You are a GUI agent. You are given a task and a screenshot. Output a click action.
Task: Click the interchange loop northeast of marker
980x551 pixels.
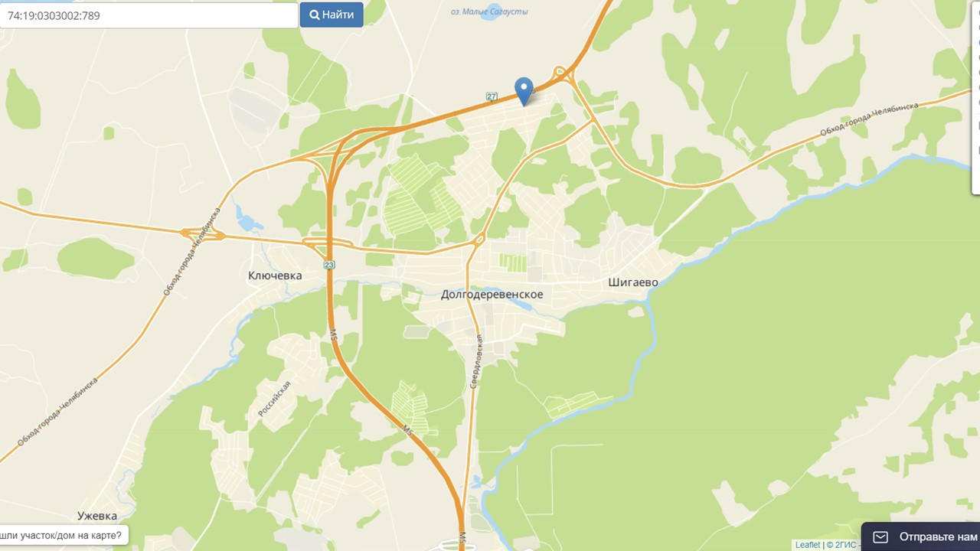point(562,73)
